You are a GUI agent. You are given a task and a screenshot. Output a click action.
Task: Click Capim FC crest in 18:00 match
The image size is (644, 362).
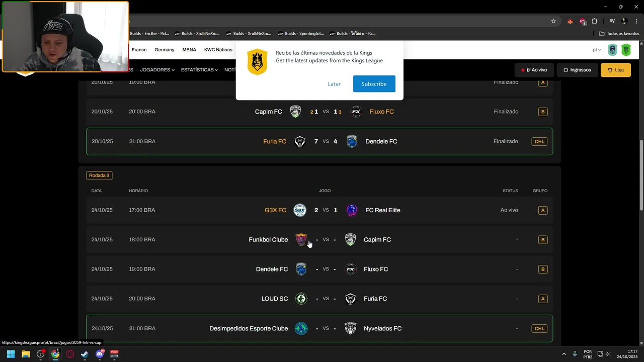tap(350, 240)
